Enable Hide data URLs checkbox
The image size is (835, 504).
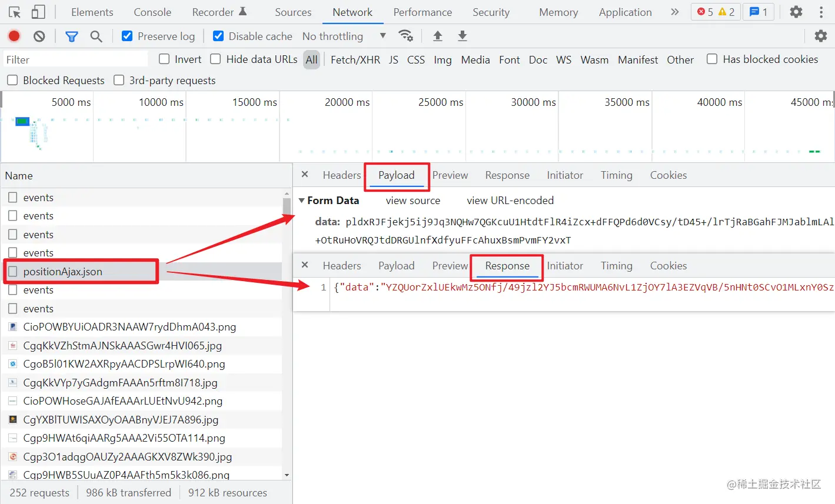tap(215, 59)
